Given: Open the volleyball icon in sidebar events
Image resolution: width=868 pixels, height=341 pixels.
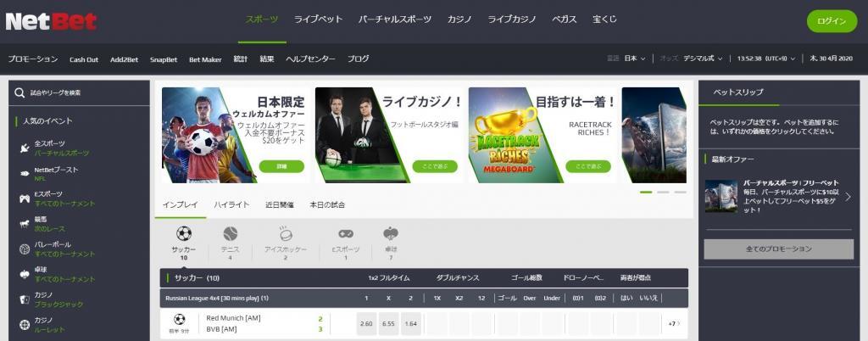Looking at the screenshot, I should click(25, 249).
